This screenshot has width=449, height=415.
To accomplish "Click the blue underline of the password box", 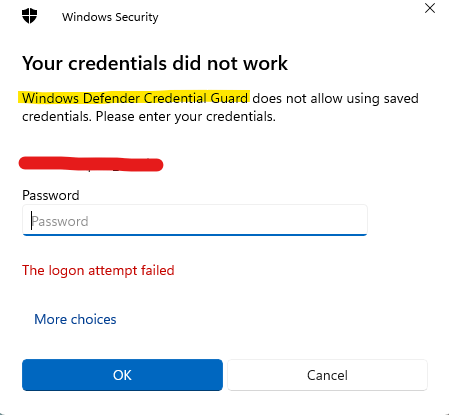I will [195, 235].
